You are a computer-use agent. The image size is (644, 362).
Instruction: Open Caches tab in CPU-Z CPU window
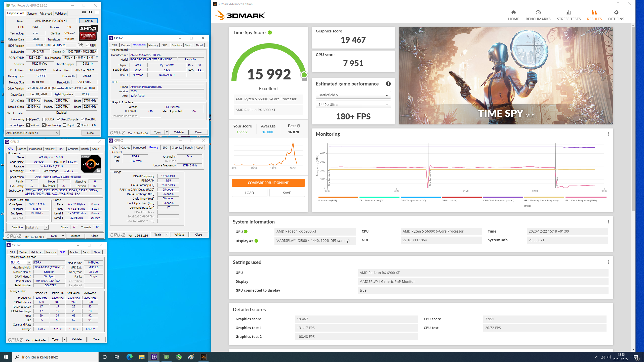point(22,149)
